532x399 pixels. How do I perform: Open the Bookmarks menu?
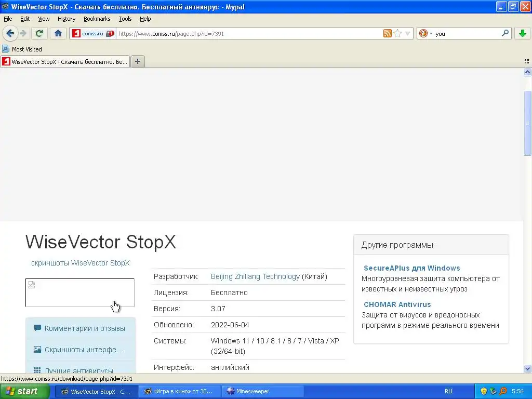[97, 19]
